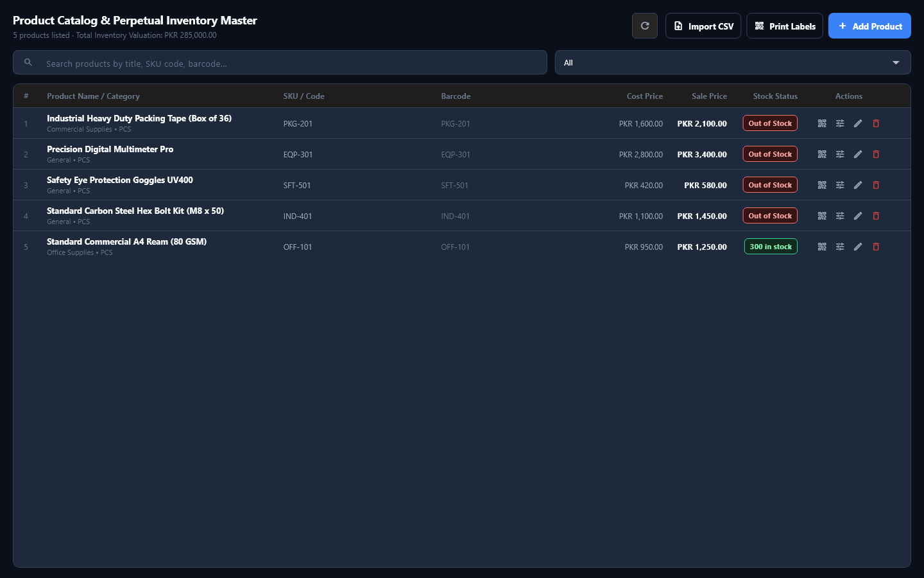Click the magnifier icon in search bar
Viewport: 924px width, 578px height.
point(28,62)
